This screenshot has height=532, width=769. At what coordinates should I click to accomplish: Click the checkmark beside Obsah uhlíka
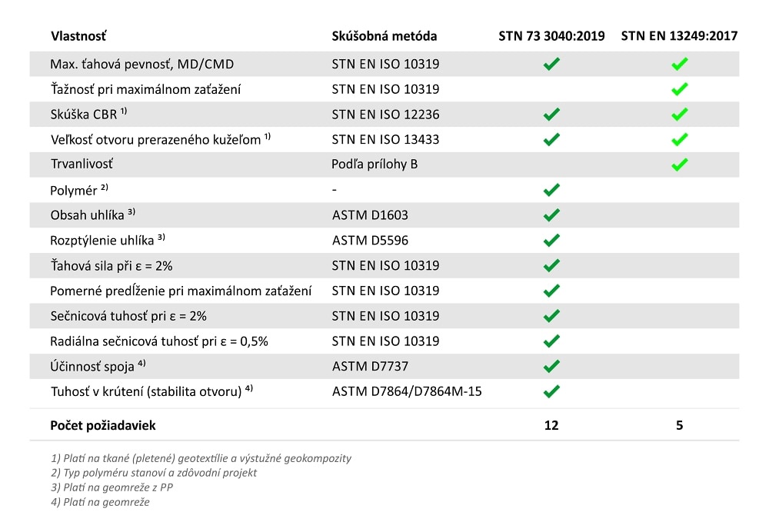tap(551, 214)
